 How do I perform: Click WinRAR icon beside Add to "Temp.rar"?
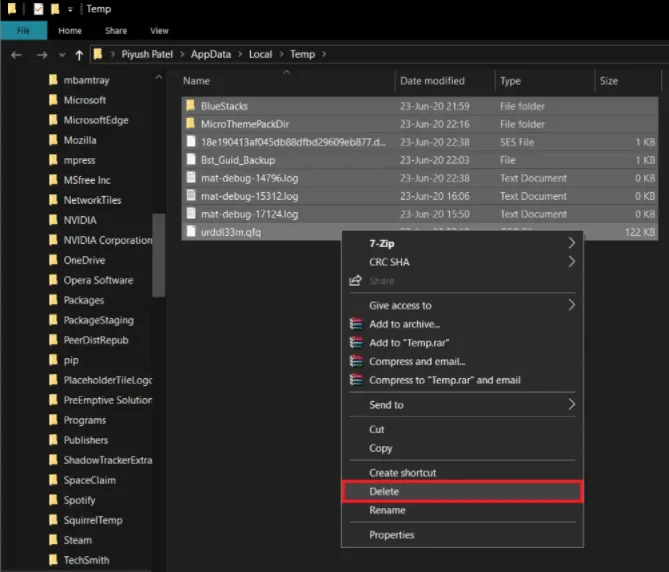tap(356, 343)
